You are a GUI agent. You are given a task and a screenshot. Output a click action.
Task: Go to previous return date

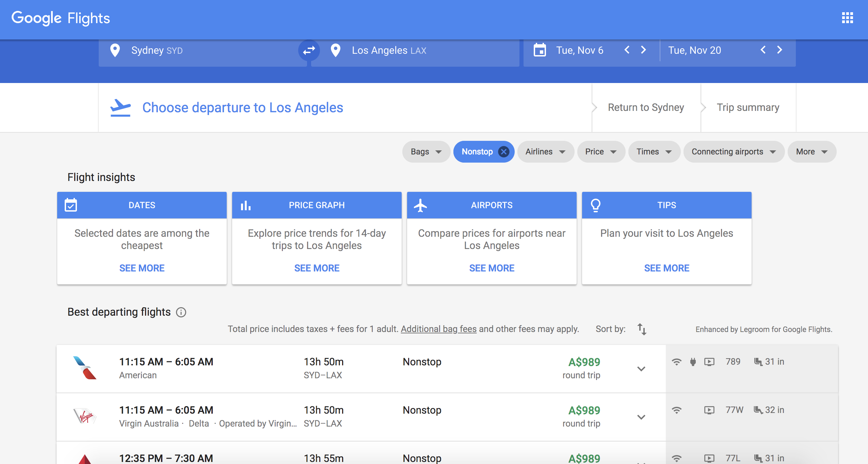763,50
